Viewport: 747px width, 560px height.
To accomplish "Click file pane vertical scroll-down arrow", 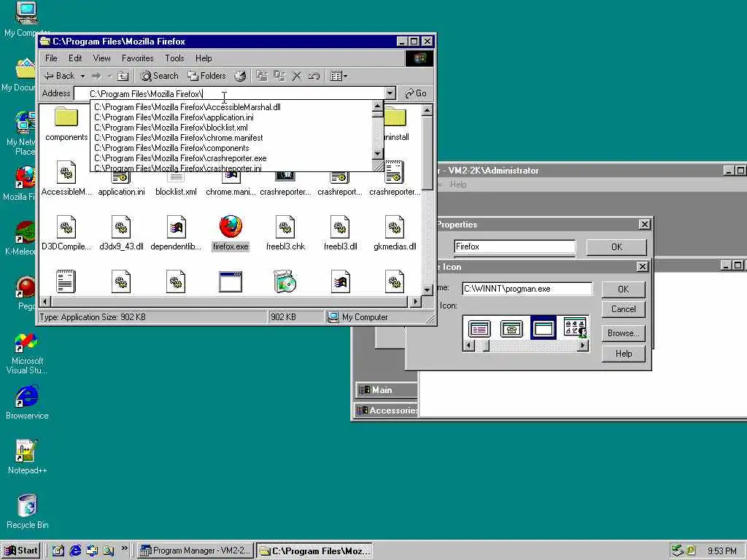I will point(427,290).
